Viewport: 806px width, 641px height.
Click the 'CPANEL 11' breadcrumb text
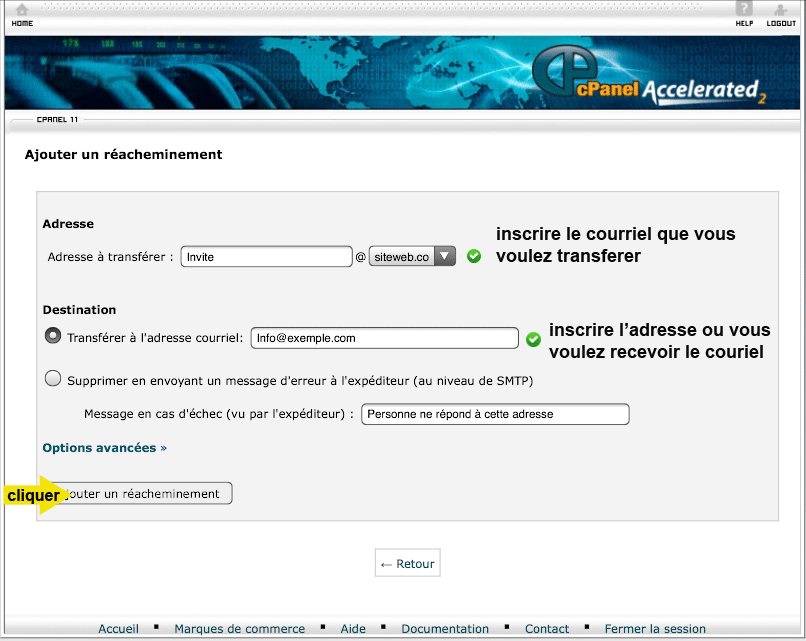tap(57, 120)
